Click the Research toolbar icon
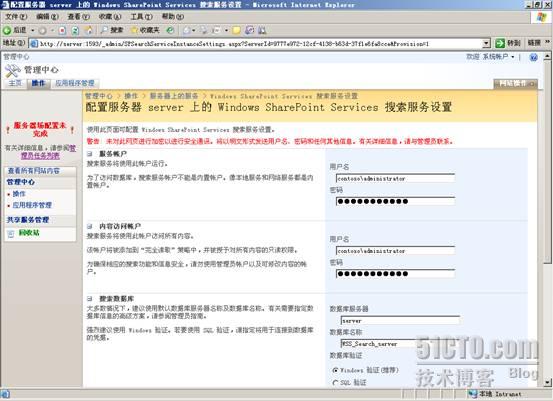The image size is (553, 401). [x=249, y=30]
